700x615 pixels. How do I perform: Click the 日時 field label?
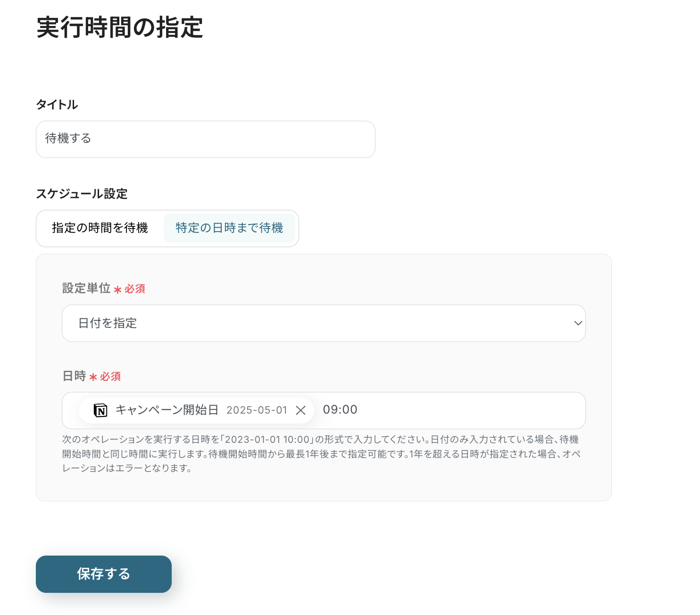74,376
